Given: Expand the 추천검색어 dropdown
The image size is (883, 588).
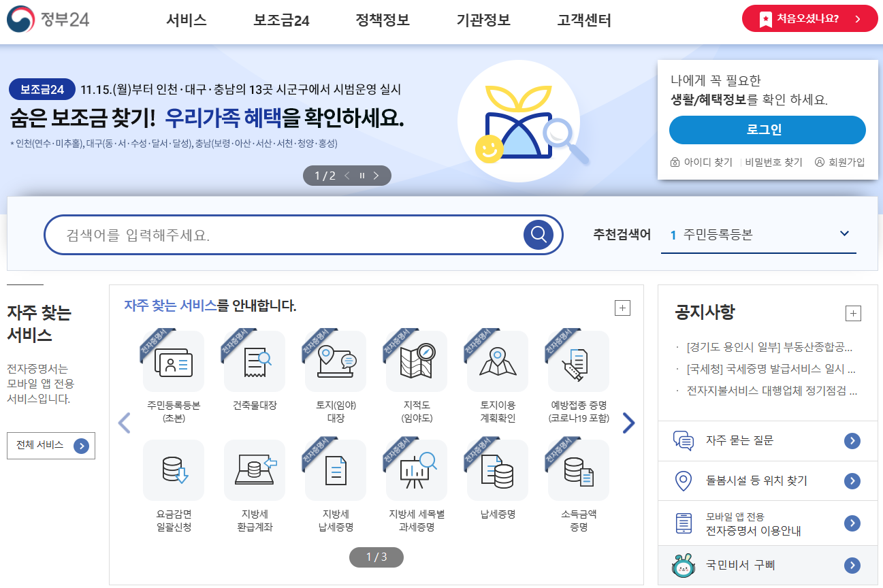Looking at the screenshot, I should [844, 233].
